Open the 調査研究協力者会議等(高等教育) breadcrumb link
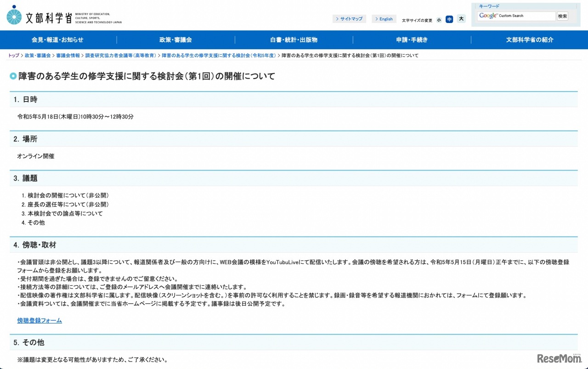588x369 pixels. click(122, 55)
